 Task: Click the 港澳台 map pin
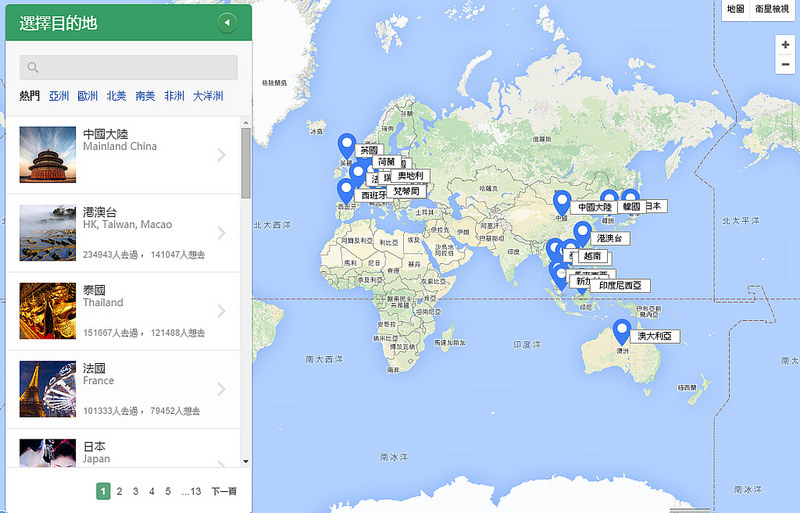coord(582,234)
